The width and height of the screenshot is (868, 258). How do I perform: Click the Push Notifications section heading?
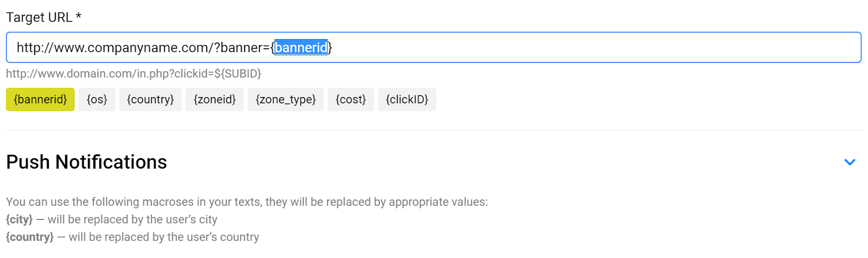(x=87, y=162)
